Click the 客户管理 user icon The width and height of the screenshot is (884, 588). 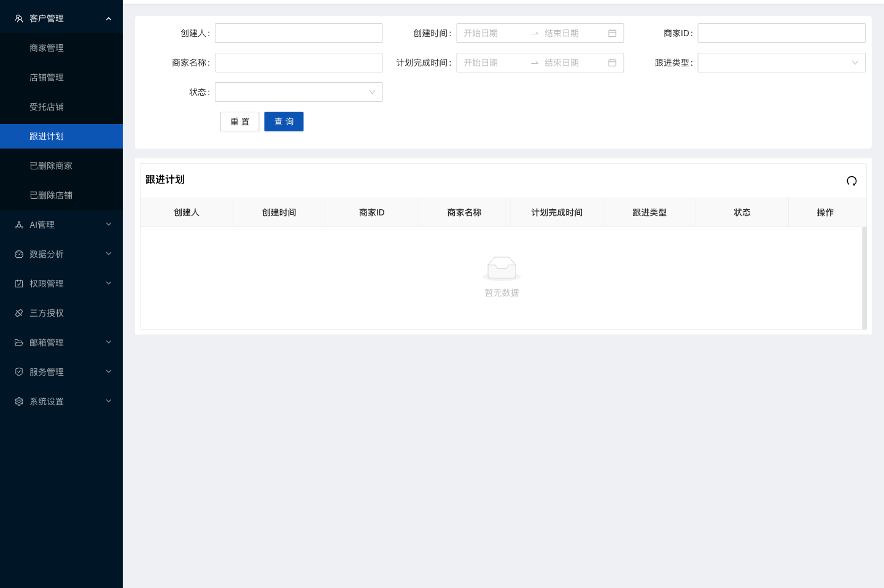[19, 18]
